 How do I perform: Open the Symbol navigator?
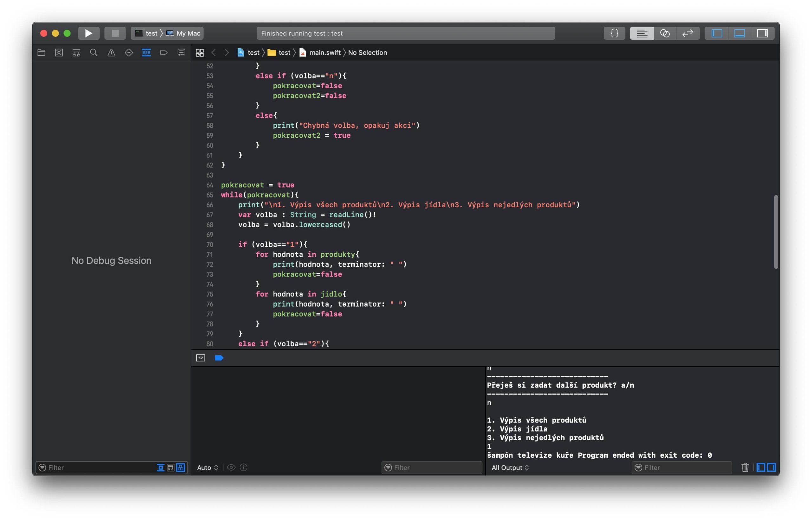[x=76, y=52]
